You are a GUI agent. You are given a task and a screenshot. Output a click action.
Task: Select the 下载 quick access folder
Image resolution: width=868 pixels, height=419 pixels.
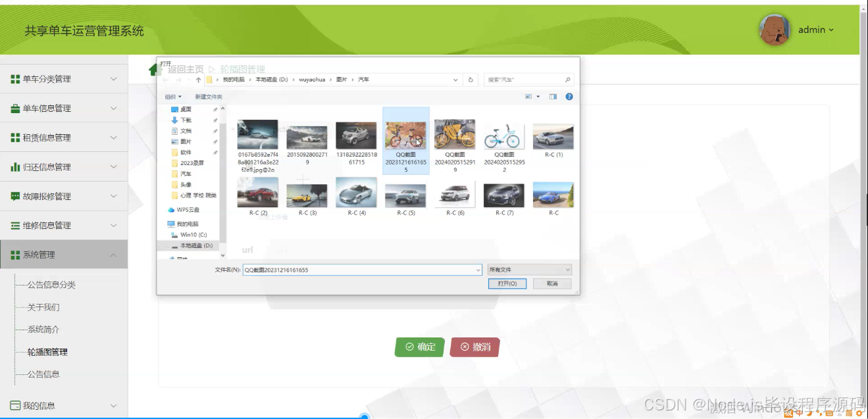186,120
